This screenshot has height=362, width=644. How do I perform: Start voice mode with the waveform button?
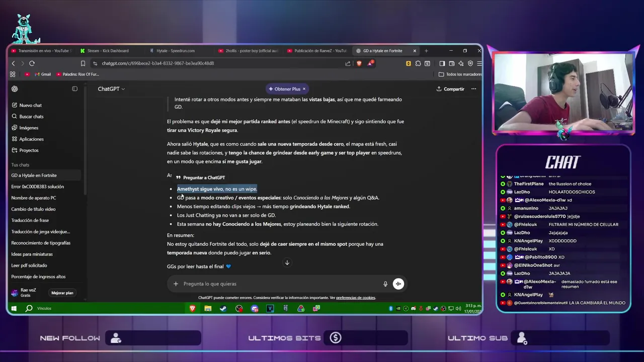point(398,284)
